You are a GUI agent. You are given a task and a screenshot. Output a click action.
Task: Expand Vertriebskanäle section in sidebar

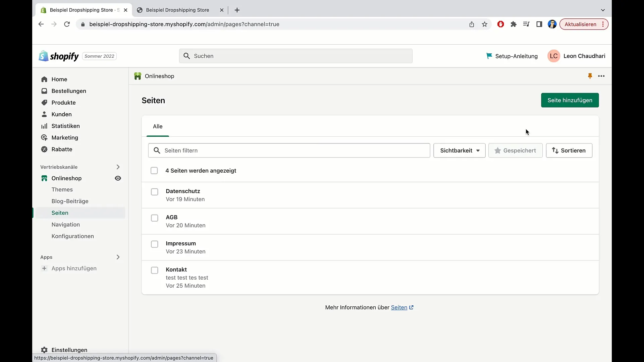[x=118, y=167]
